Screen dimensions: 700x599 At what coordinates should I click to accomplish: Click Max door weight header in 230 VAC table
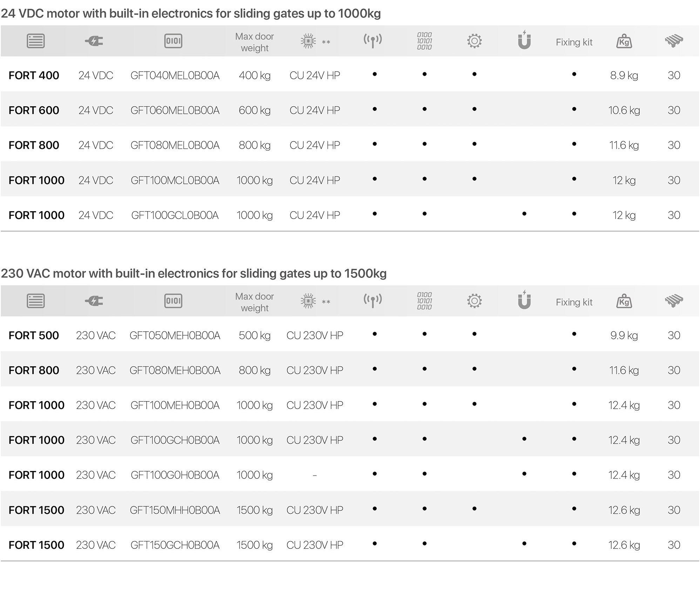click(254, 302)
